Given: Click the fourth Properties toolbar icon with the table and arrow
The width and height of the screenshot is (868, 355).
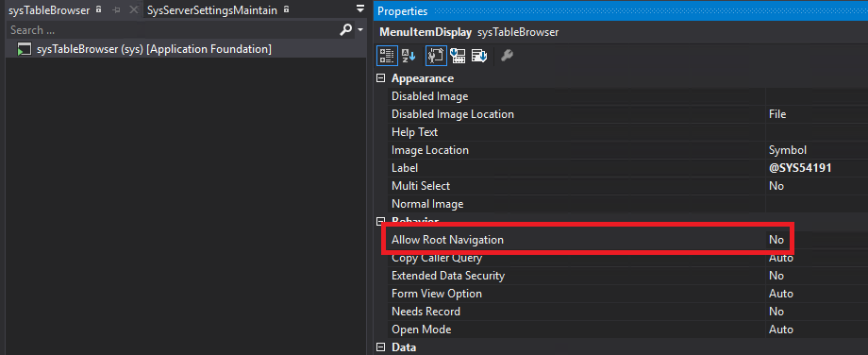Looking at the screenshot, I should (x=458, y=56).
